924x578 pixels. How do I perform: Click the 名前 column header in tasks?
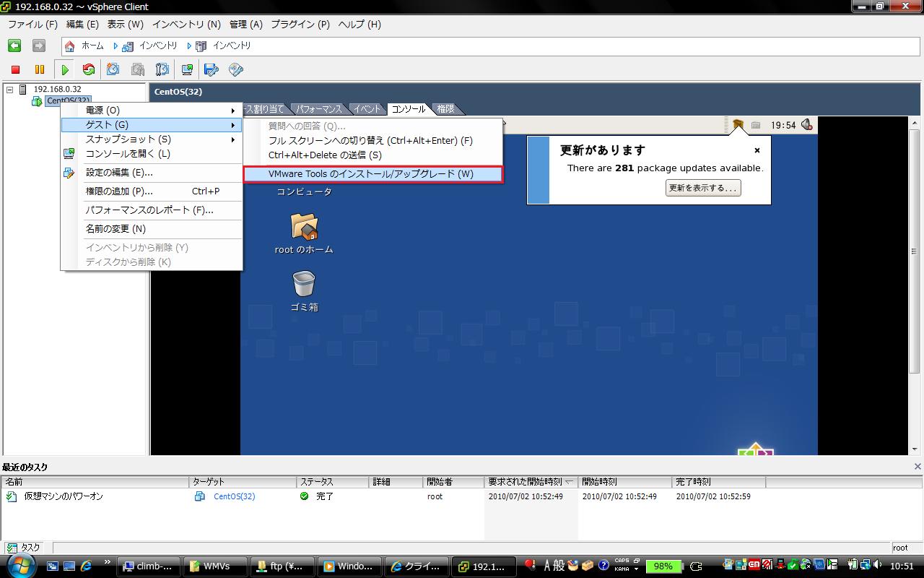click(95, 482)
